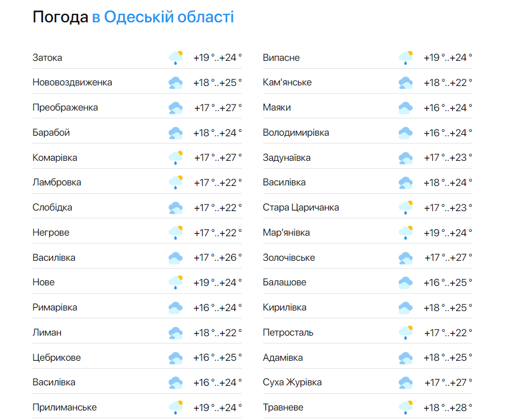Click the Погода page heading
The width and height of the screenshot is (507, 420).
point(59,17)
